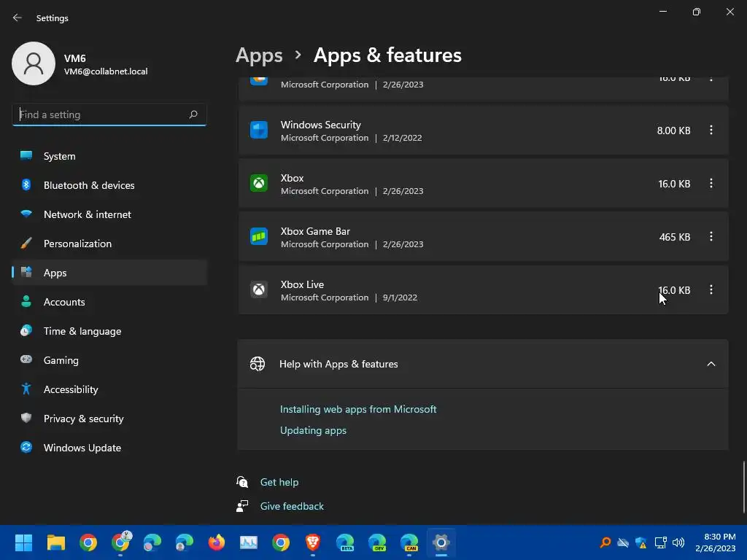Open System settings in the sidebar
This screenshot has height=560, width=747.
[109, 156]
